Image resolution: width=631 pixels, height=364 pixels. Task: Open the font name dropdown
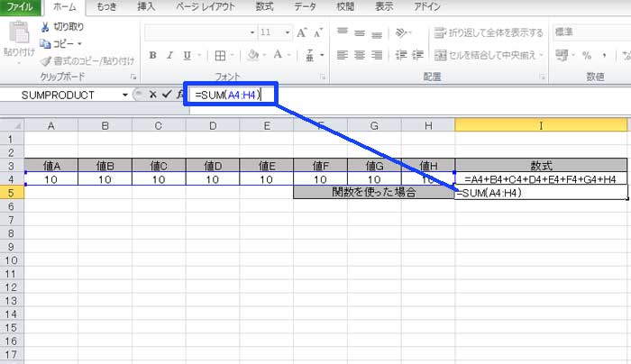click(x=252, y=32)
